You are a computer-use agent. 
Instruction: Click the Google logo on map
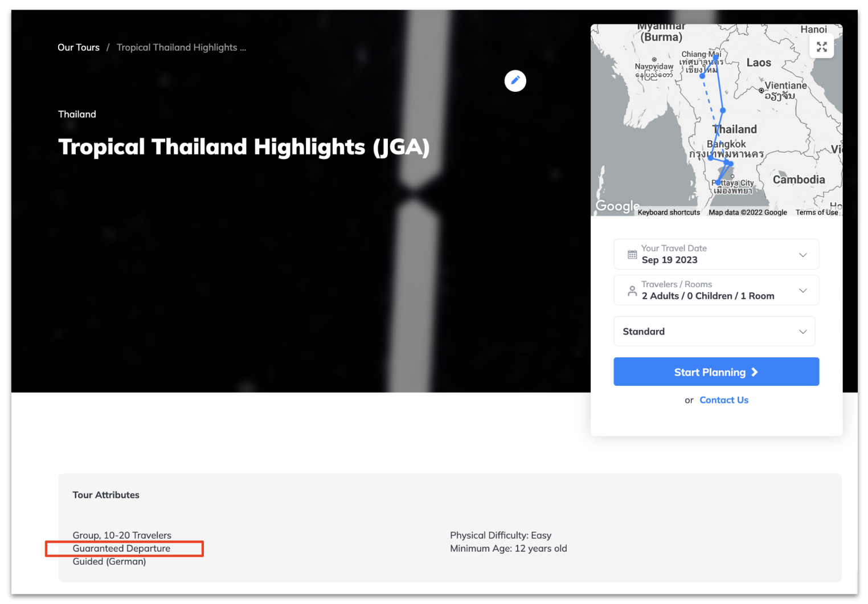click(x=617, y=206)
